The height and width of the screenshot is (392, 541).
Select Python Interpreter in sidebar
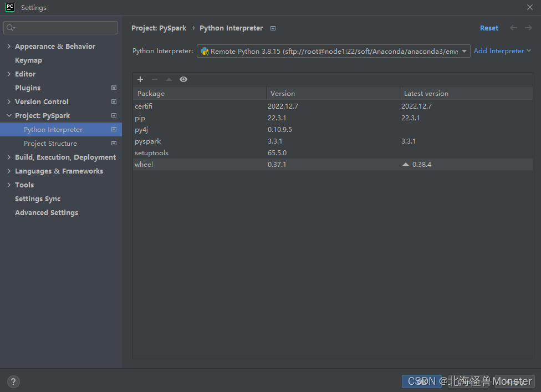pos(61,129)
